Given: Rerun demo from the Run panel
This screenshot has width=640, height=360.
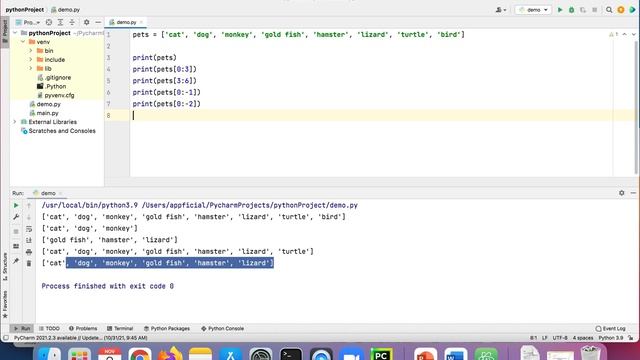Looking at the screenshot, I should click(x=16, y=205).
